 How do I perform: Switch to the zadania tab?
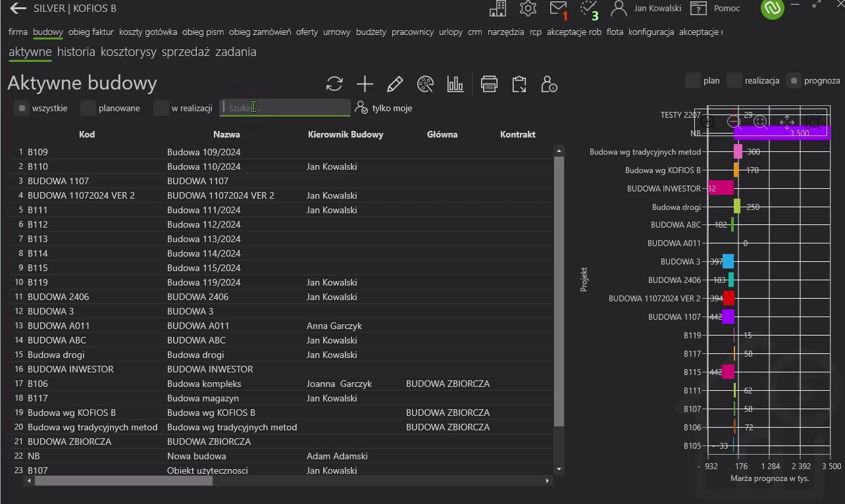click(x=236, y=51)
